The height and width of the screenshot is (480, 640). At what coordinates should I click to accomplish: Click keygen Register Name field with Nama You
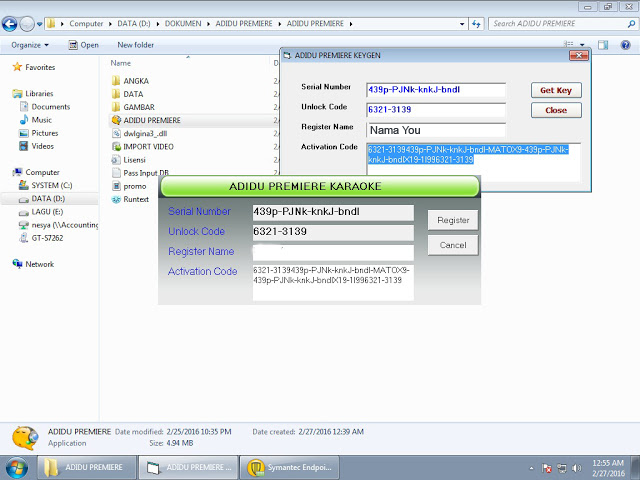tap(436, 130)
